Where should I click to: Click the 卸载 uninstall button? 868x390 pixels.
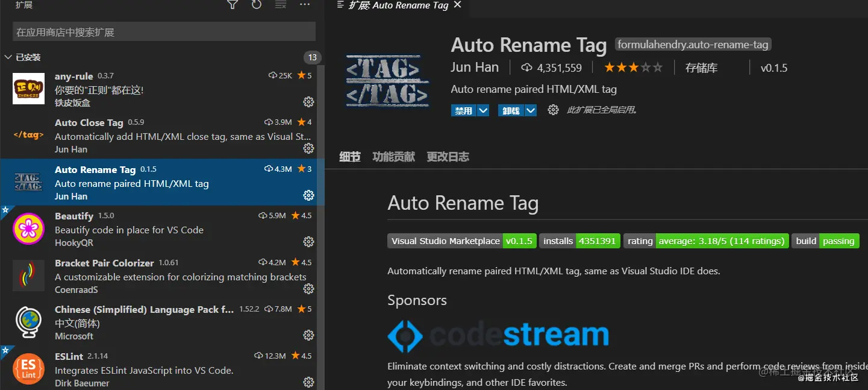(x=510, y=110)
